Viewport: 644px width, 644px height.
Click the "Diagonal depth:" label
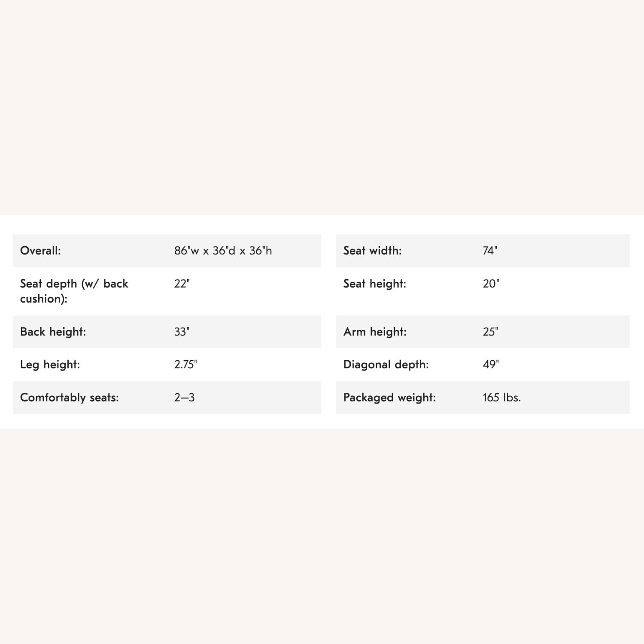(x=386, y=365)
